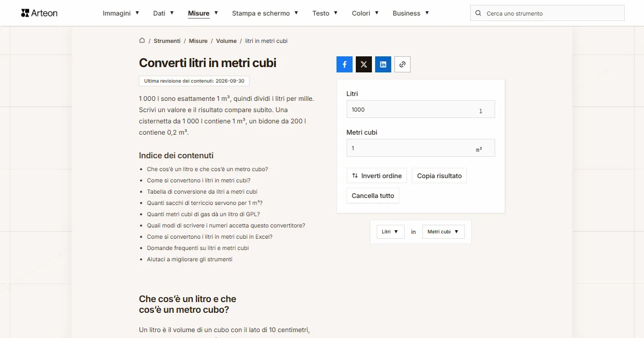Open Strumenti breadcrumb link
This screenshot has height=338, width=644.
click(167, 41)
